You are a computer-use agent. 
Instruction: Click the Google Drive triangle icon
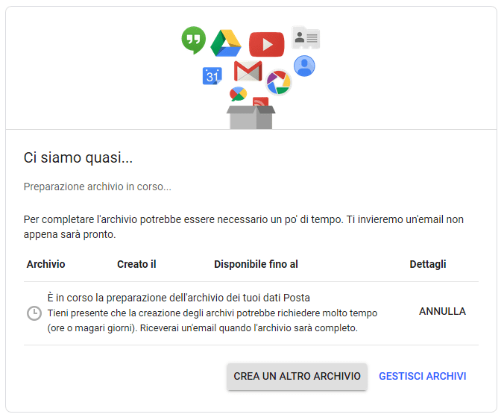coord(226,43)
